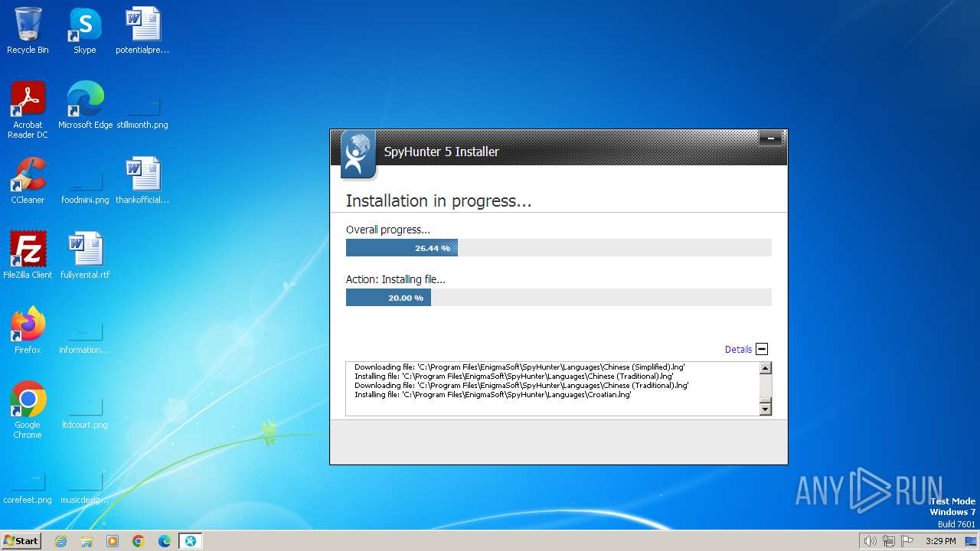This screenshot has width=980, height=551.
Task: Click the network tray icon
Action: 889,541
